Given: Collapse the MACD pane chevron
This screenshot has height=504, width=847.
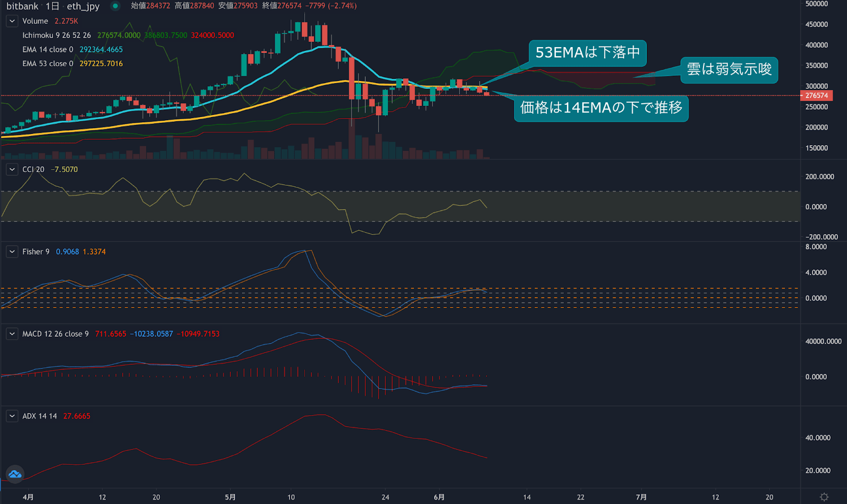Looking at the screenshot, I should (12, 334).
